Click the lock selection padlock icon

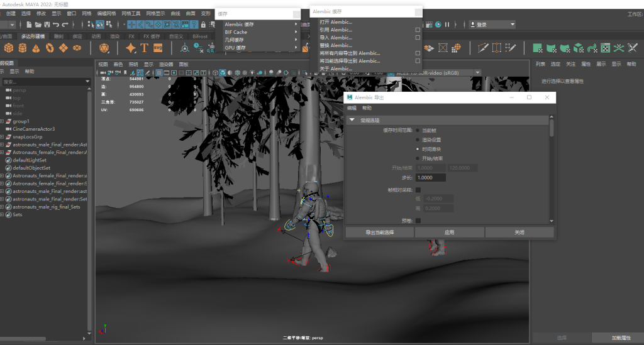pos(203,25)
